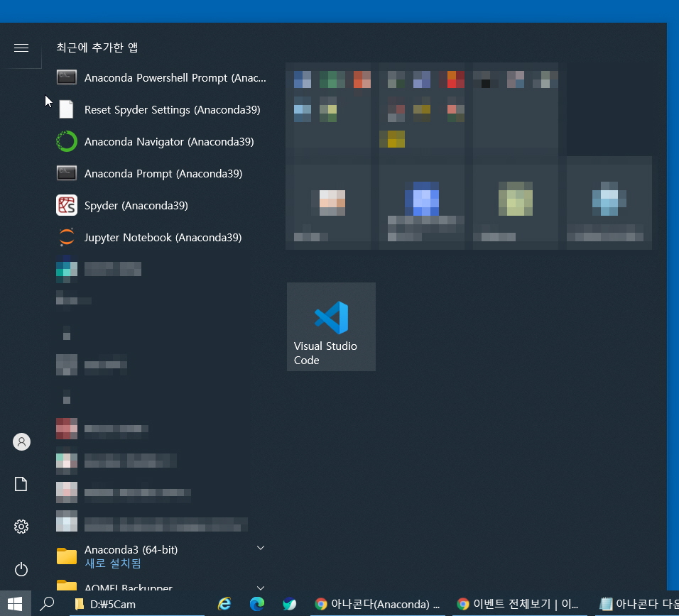Viewport: 679px width, 616px height.
Task: Launch Anaconda Navigator green ring icon
Action: click(x=67, y=141)
